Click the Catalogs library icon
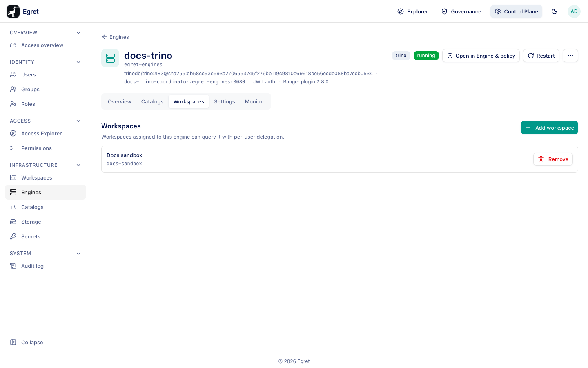This screenshot has width=588, height=368. [13, 207]
